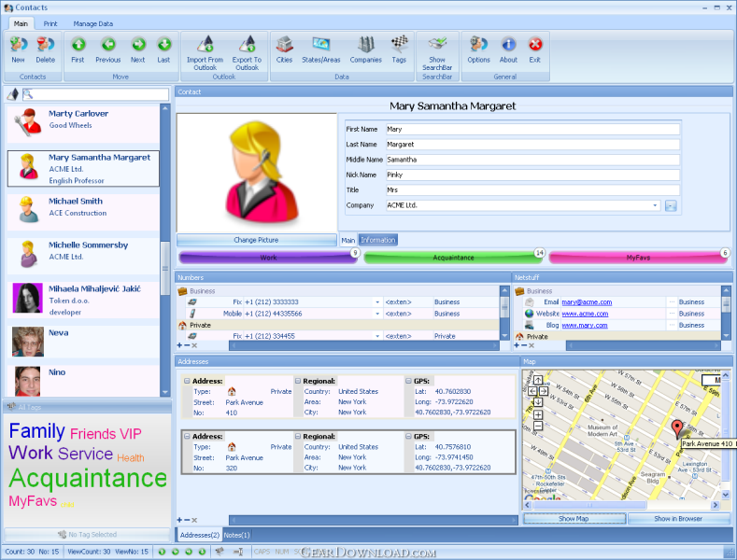Collapse the Address section for No 410

(x=187, y=381)
